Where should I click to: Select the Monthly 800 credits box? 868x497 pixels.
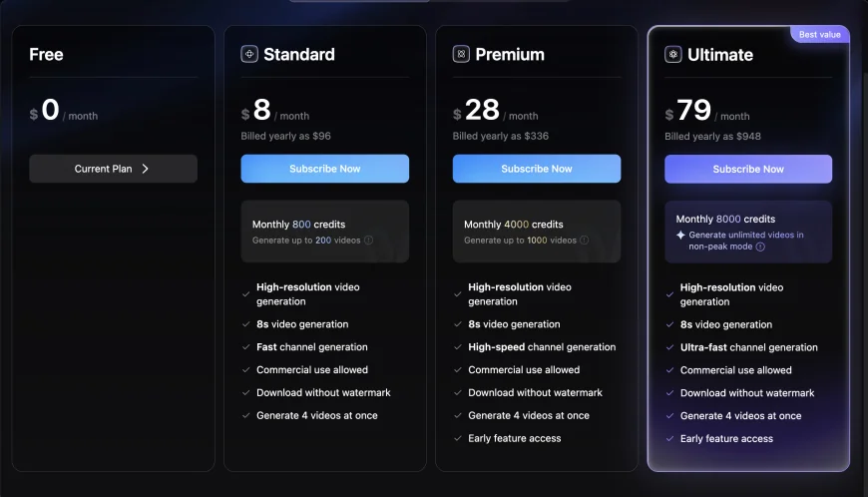point(325,232)
